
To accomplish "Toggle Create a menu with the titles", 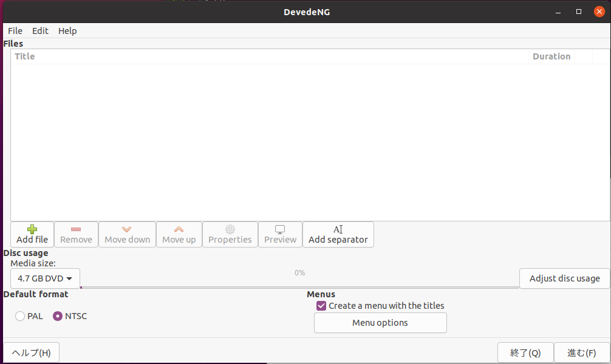I will pos(321,306).
